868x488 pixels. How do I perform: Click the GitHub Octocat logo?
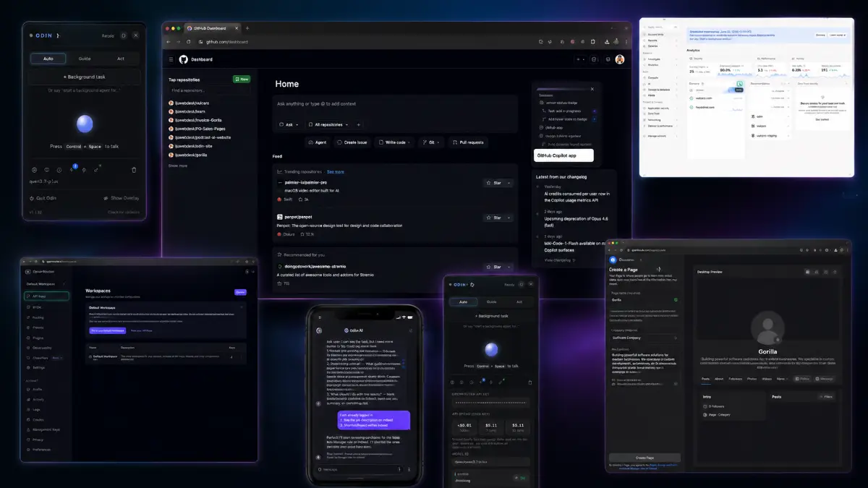184,59
